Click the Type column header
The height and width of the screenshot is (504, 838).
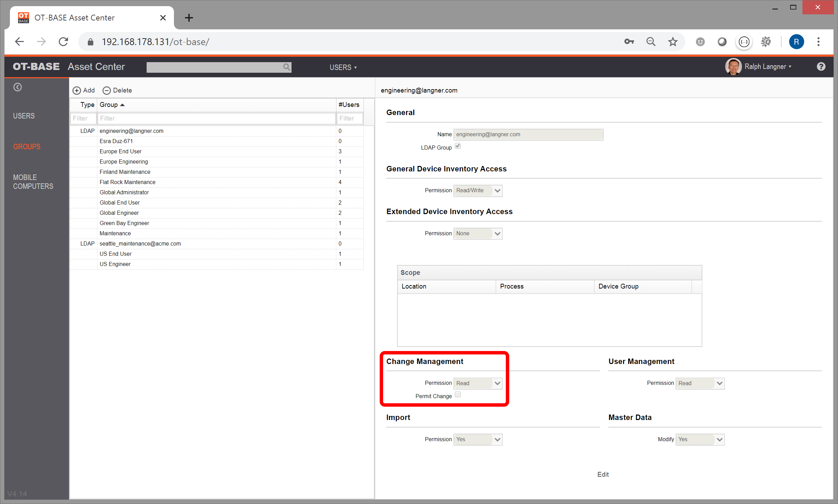(x=84, y=105)
